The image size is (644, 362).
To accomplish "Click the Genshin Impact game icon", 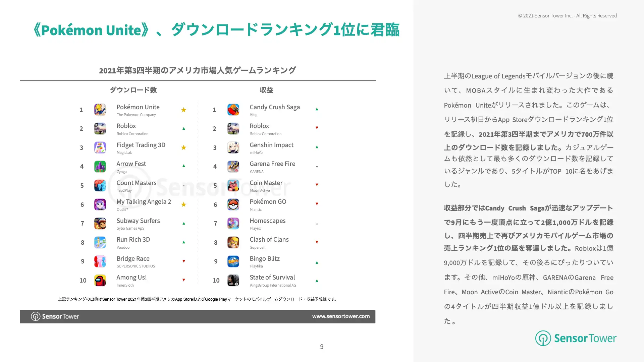I will pos(233,147).
